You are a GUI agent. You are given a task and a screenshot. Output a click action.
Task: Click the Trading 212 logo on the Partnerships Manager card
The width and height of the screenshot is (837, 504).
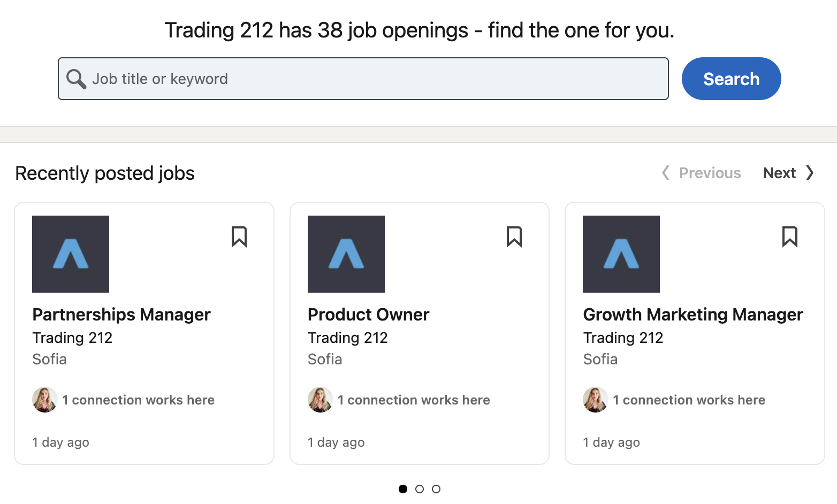(71, 254)
